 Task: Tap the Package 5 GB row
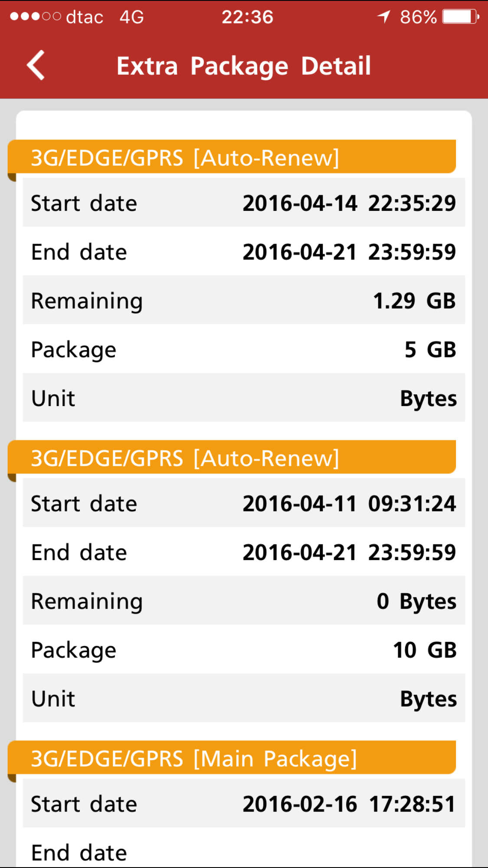click(x=244, y=349)
